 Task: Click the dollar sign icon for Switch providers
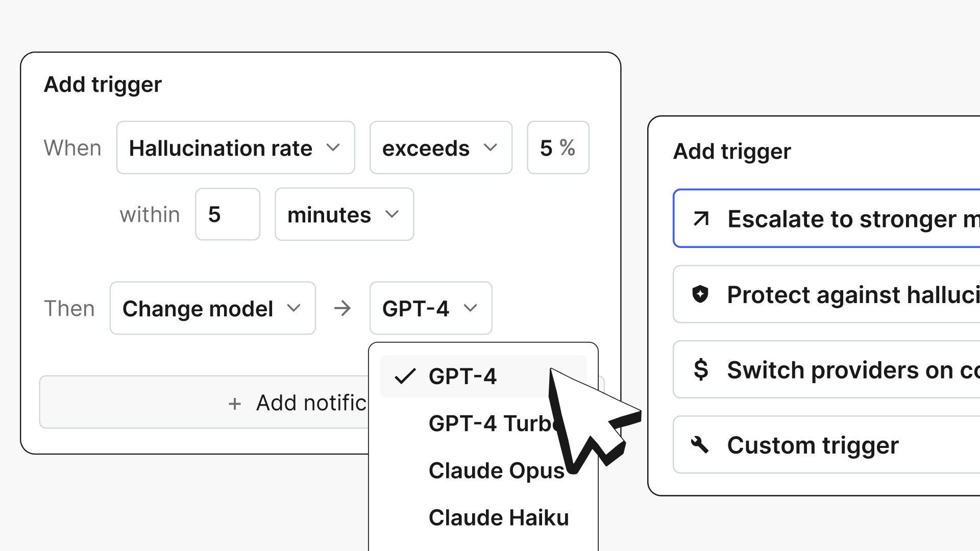(x=701, y=369)
